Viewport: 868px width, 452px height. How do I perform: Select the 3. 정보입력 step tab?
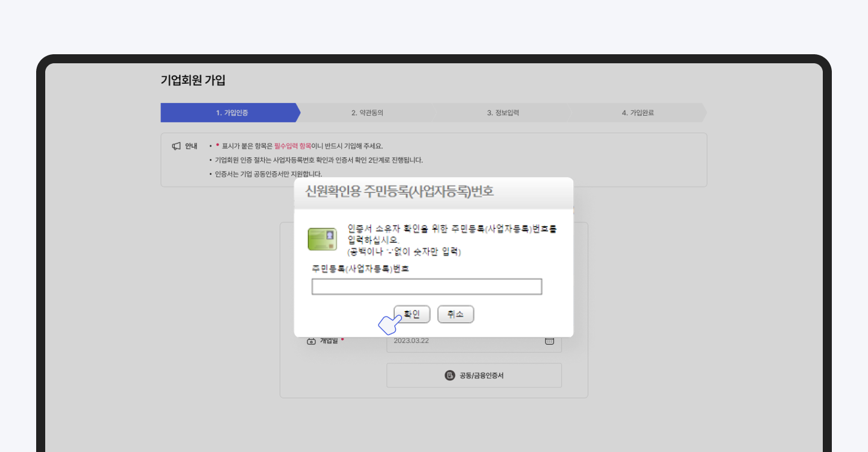pos(503,113)
